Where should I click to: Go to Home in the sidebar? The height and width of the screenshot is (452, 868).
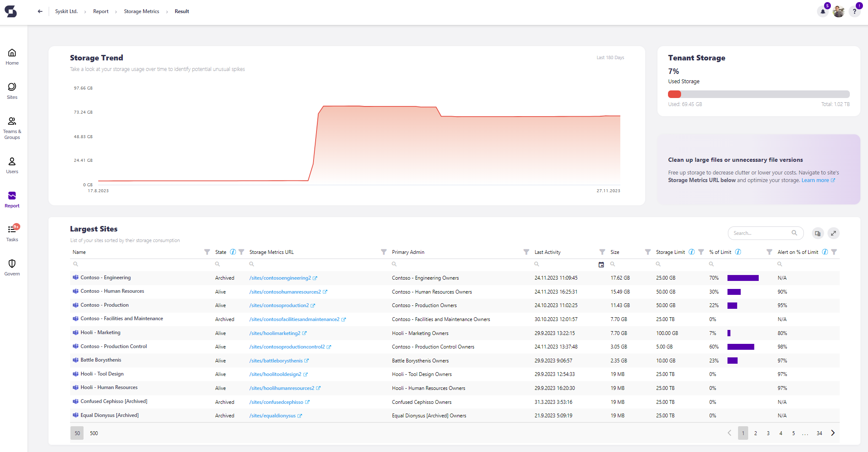12,57
